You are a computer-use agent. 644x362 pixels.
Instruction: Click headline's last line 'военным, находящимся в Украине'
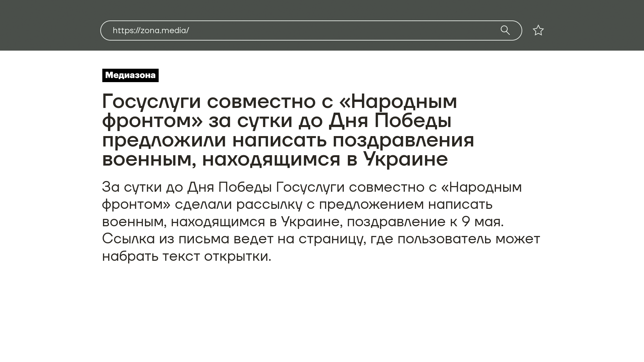pos(275,159)
